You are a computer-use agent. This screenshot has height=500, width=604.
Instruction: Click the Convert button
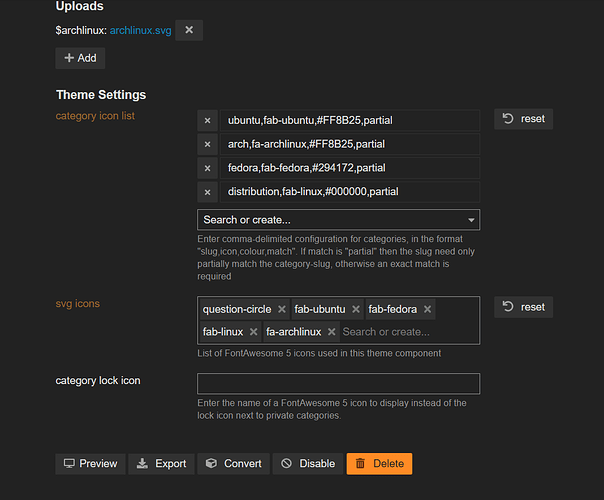(x=233, y=464)
